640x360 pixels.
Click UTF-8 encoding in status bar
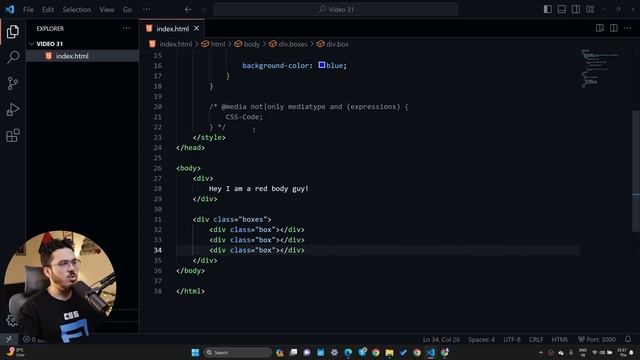point(511,340)
